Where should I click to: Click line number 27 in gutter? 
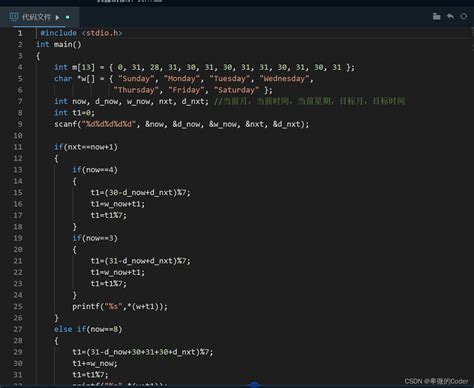pos(18,329)
